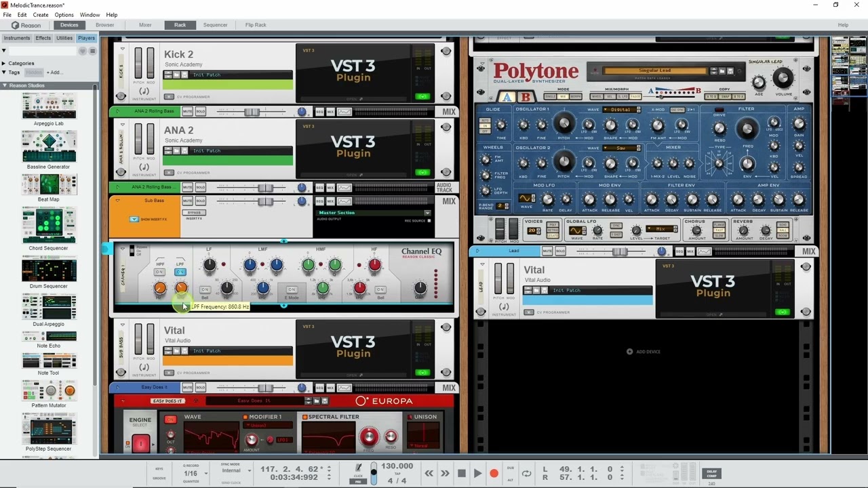Click the Bypass Insert FX button on Sub Bass
This screenshot has width=868, height=488.
[x=194, y=212]
